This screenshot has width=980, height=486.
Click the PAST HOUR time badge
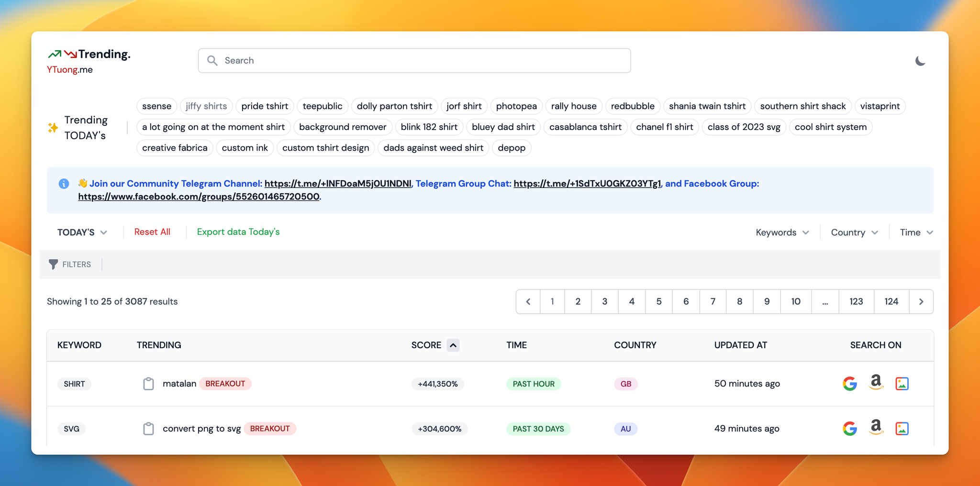(534, 384)
